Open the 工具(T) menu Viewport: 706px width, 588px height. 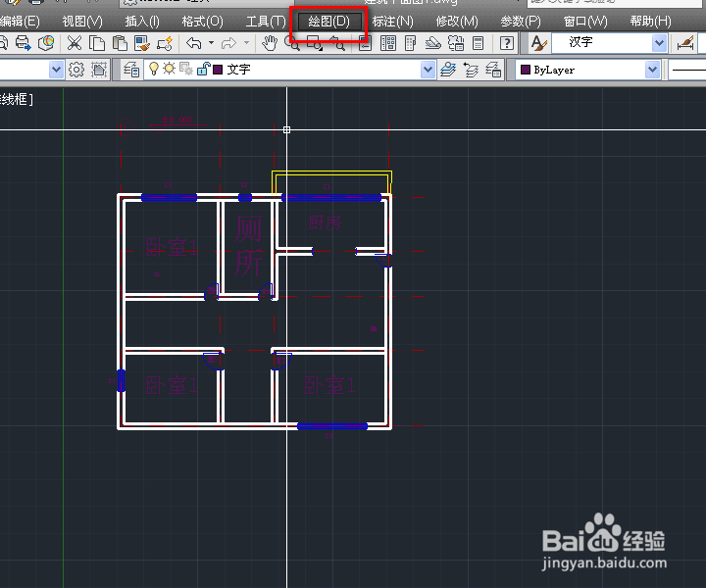(x=266, y=22)
